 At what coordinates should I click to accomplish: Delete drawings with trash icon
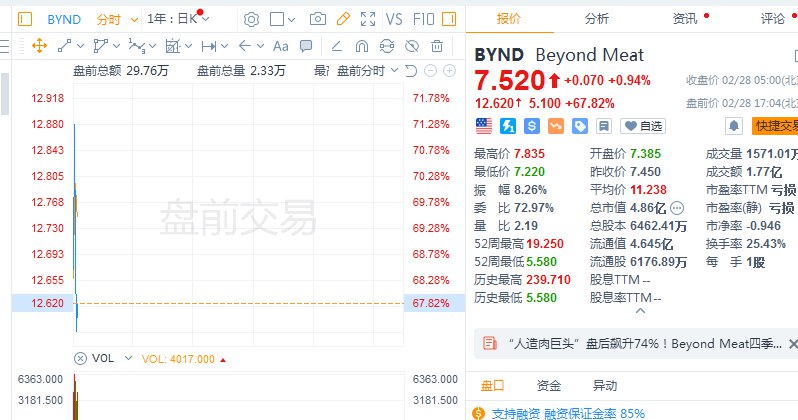click(x=437, y=46)
